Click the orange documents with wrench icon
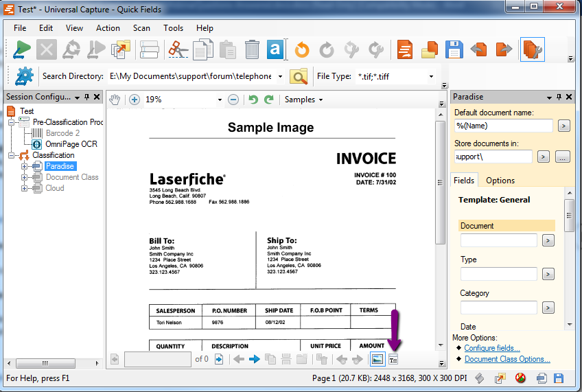582x392 pixels. [x=533, y=49]
